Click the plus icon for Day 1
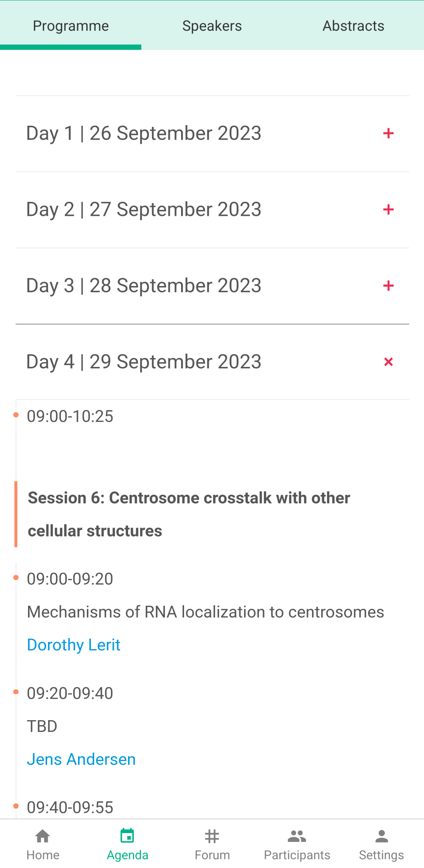The width and height of the screenshot is (424, 868). [388, 133]
